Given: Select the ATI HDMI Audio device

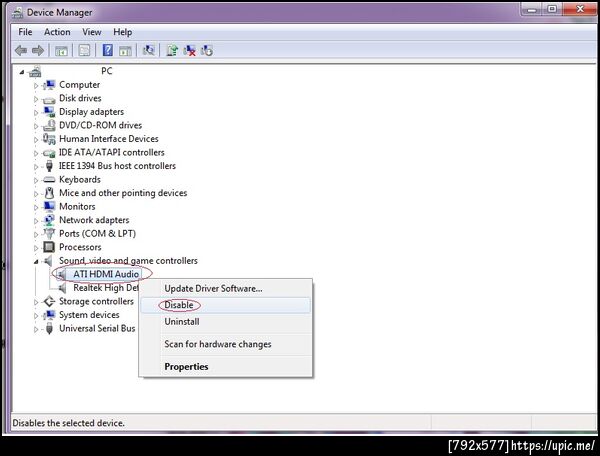Looking at the screenshot, I should click(x=106, y=274).
